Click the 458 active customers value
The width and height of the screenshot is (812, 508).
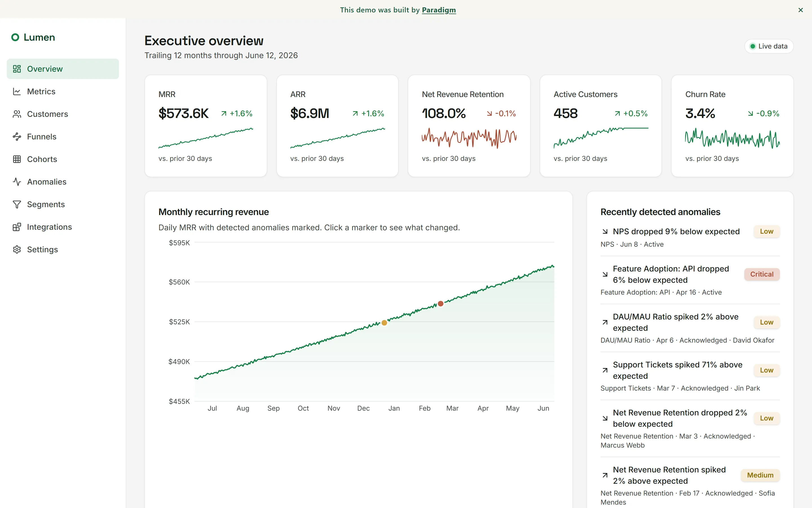point(566,113)
